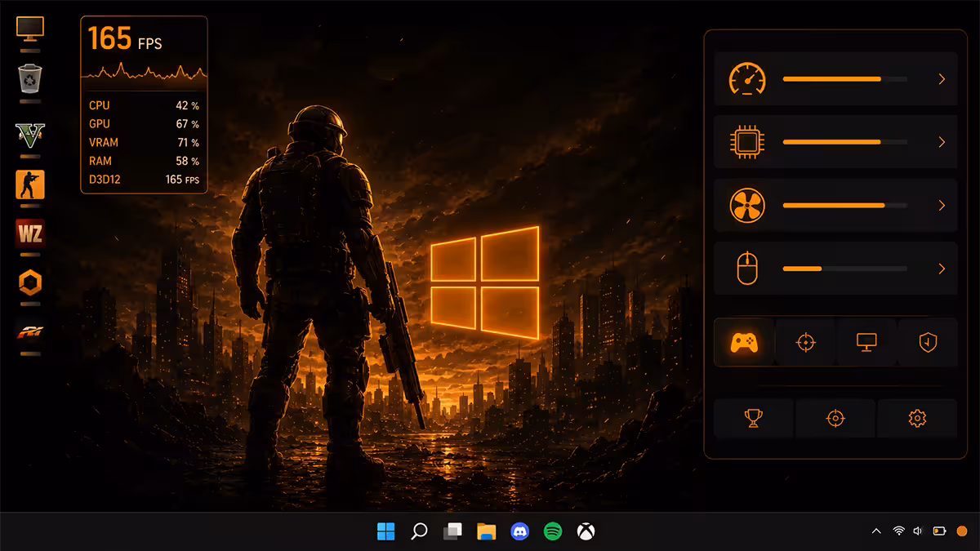The width and height of the screenshot is (980, 551).
Task: Expand the fan row using its chevron
Action: pyautogui.click(x=942, y=205)
